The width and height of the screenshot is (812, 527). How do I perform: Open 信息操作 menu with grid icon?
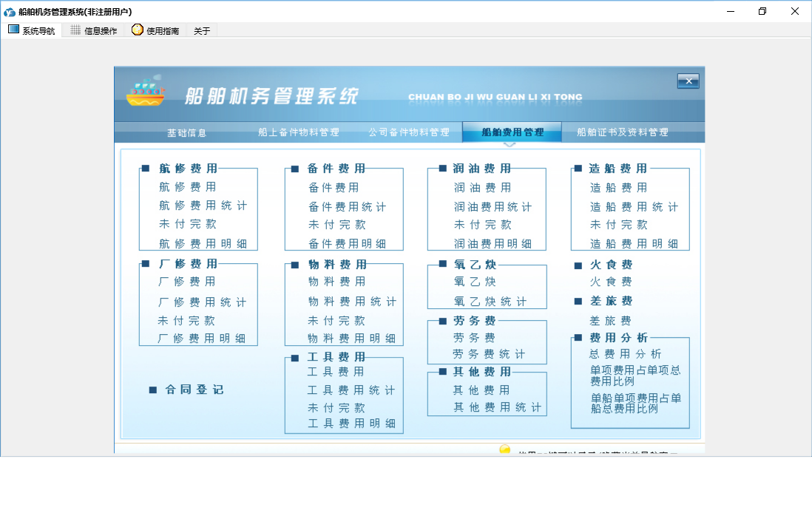[x=94, y=30]
